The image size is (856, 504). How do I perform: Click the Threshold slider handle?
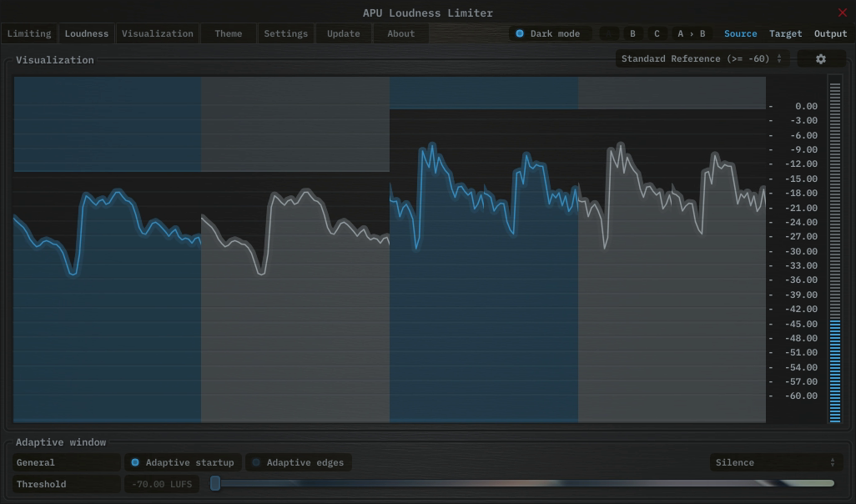215,483
